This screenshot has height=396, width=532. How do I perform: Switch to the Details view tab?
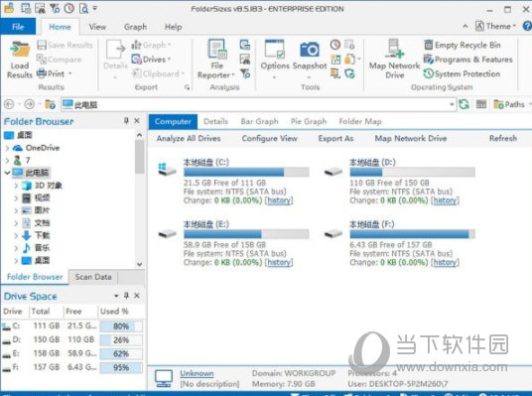tap(215, 121)
